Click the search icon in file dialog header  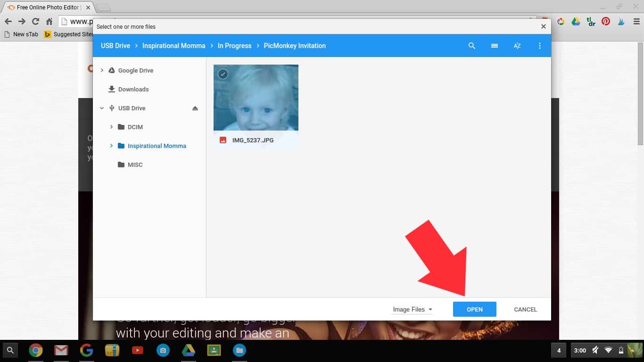(471, 46)
